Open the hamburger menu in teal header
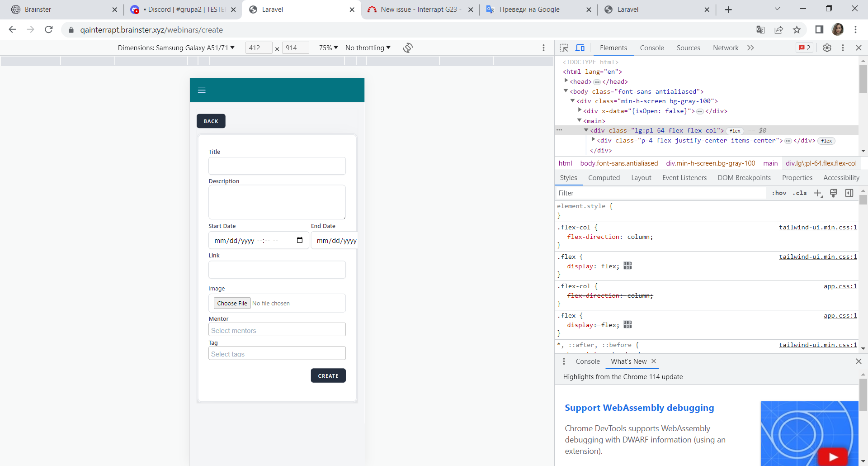 tap(202, 90)
